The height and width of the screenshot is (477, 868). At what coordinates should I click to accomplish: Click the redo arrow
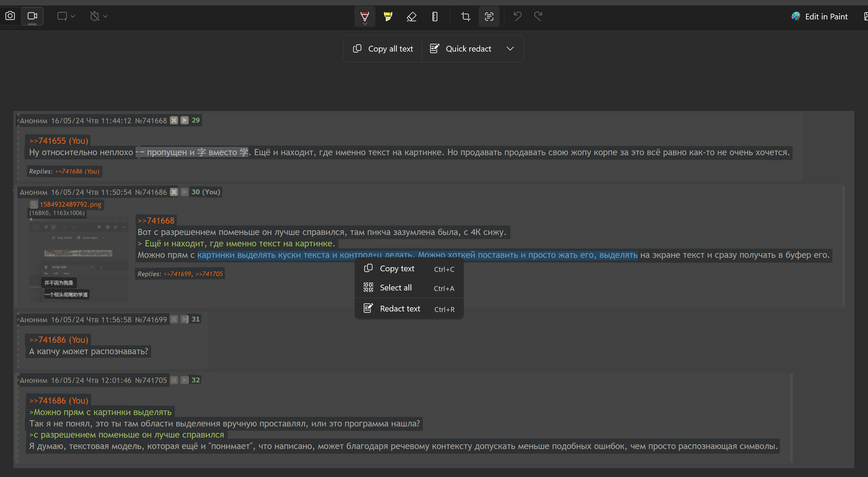click(x=538, y=16)
